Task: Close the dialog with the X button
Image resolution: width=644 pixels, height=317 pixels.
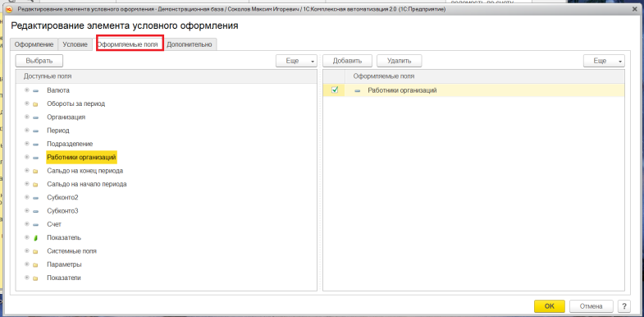Action: pyautogui.click(x=635, y=9)
